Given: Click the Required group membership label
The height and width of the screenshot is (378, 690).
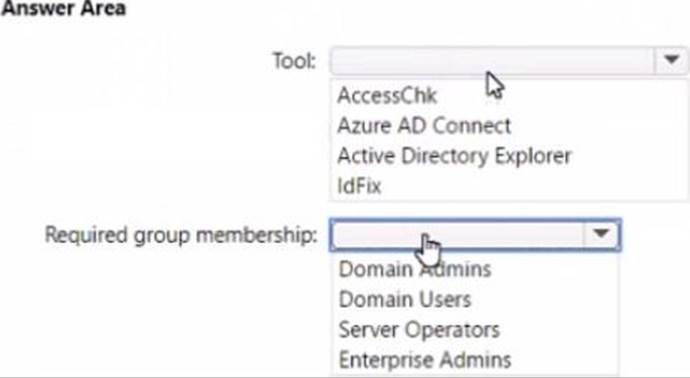Looking at the screenshot, I should click(181, 235).
